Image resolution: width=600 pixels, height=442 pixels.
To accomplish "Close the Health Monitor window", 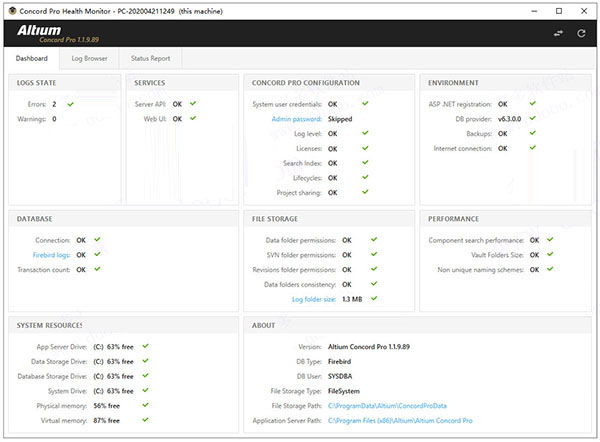I will [x=584, y=11].
